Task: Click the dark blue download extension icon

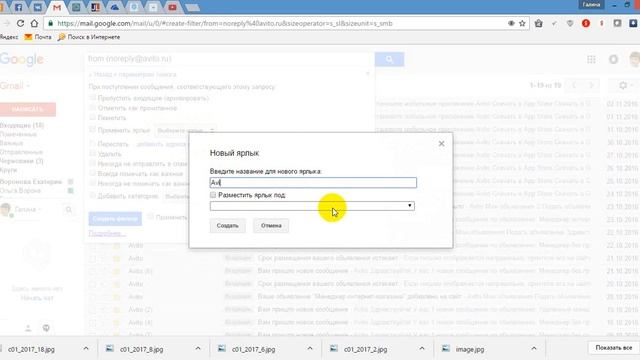Action: point(633,23)
